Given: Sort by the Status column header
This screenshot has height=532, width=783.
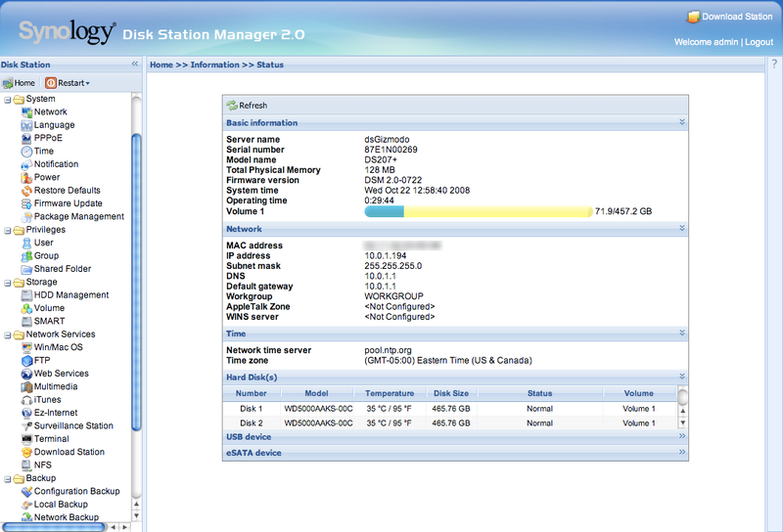Looking at the screenshot, I should click(x=540, y=393).
